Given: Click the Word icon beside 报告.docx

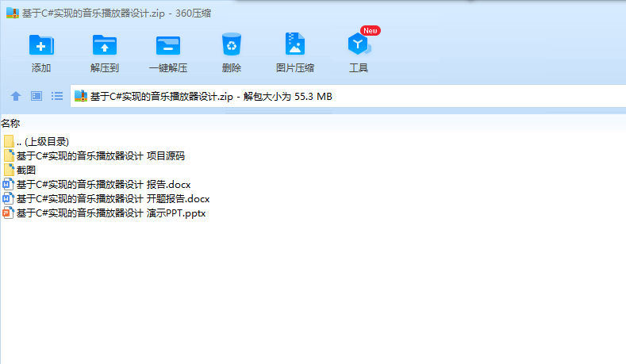Looking at the screenshot, I should tap(9, 185).
